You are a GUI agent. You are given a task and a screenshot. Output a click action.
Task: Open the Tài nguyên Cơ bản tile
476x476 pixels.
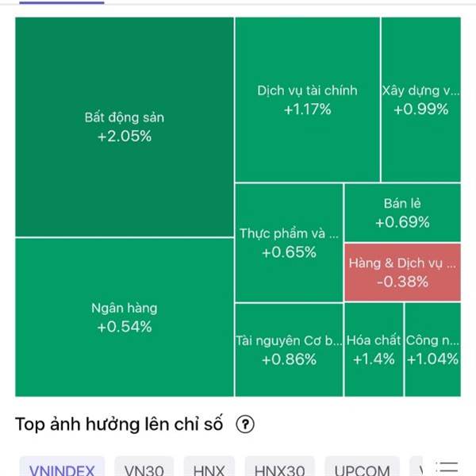(289, 350)
